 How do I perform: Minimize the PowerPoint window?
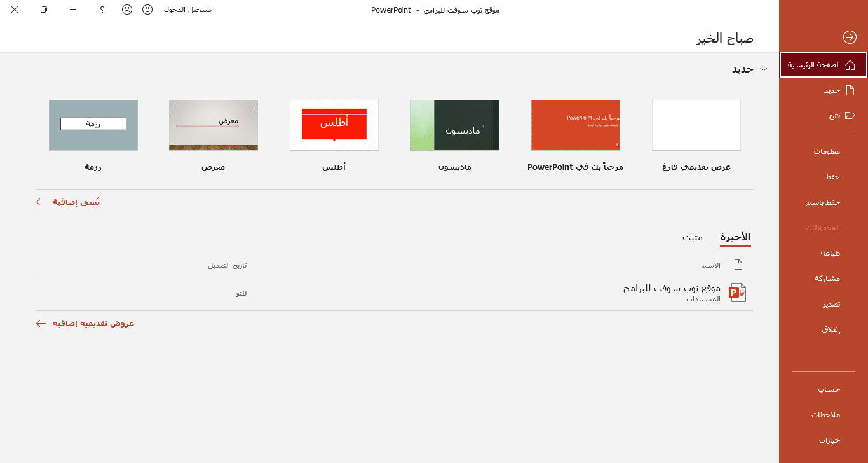(x=73, y=10)
